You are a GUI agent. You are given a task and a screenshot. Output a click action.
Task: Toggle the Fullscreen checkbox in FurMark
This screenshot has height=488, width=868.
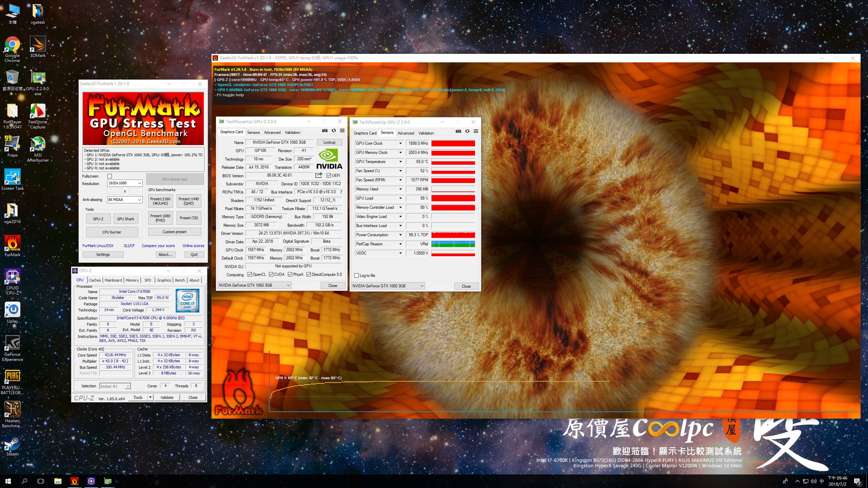110,176
